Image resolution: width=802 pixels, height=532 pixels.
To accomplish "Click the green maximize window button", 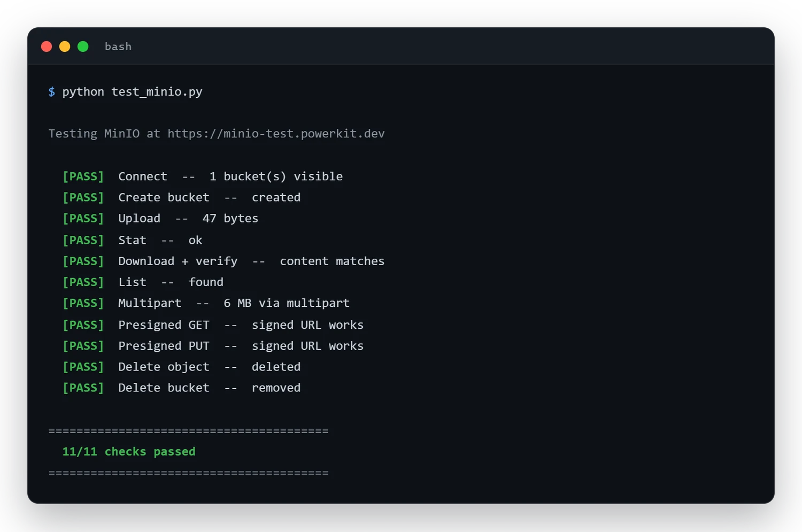I will [x=83, y=47].
